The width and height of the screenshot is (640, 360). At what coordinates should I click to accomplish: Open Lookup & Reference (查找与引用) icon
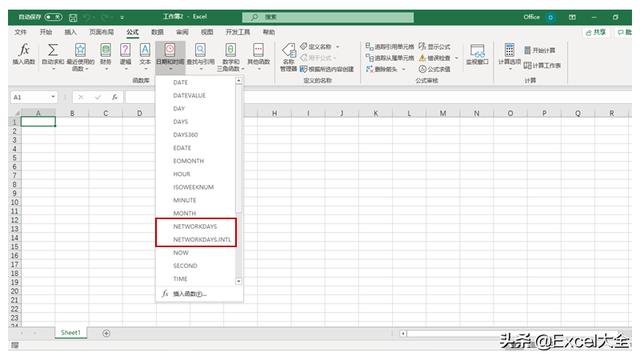(200, 50)
